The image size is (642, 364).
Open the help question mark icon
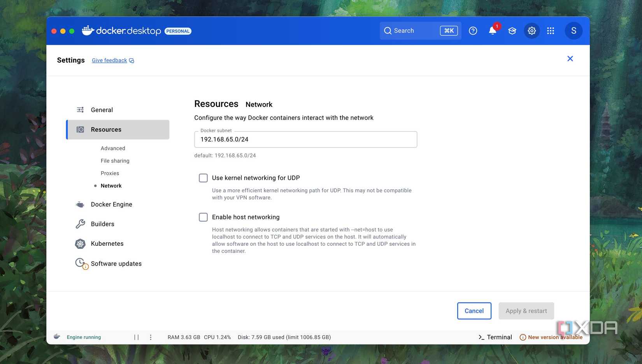(x=473, y=31)
